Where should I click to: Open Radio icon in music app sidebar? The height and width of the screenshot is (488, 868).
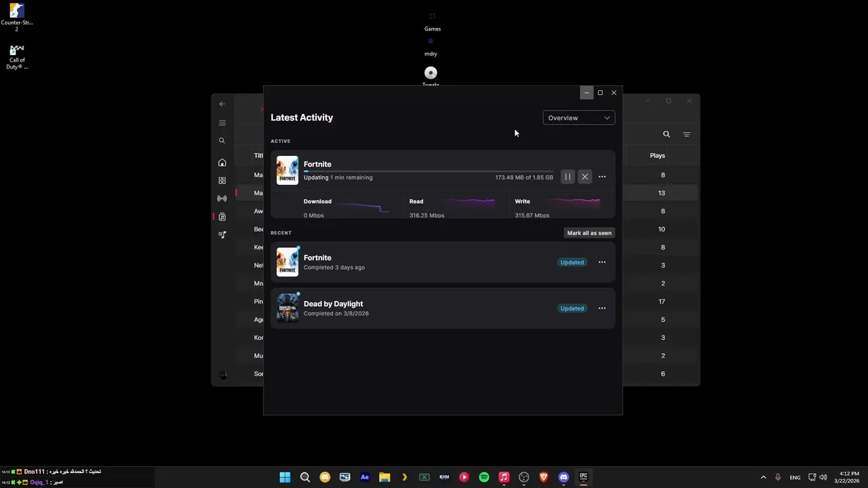click(222, 199)
